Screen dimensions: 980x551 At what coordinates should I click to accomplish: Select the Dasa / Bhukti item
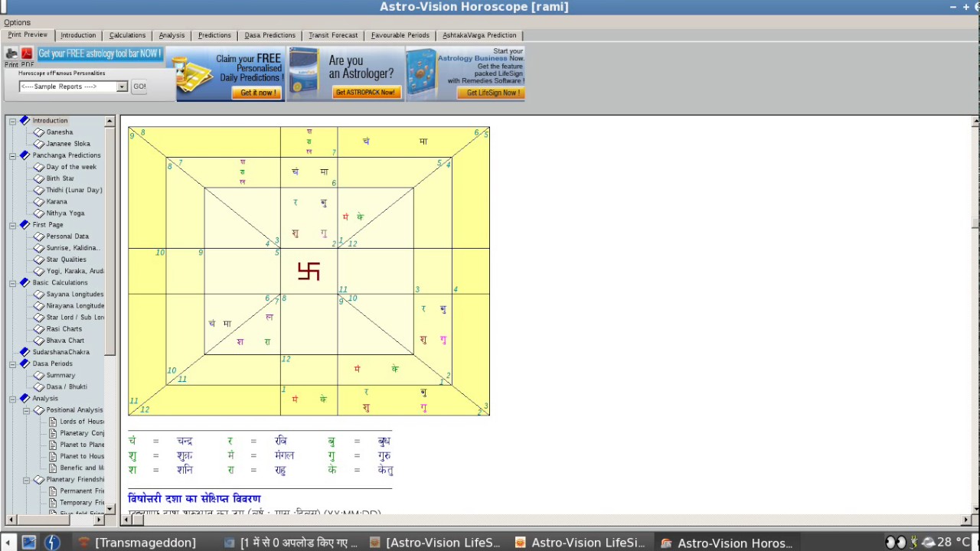tap(67, 387)
